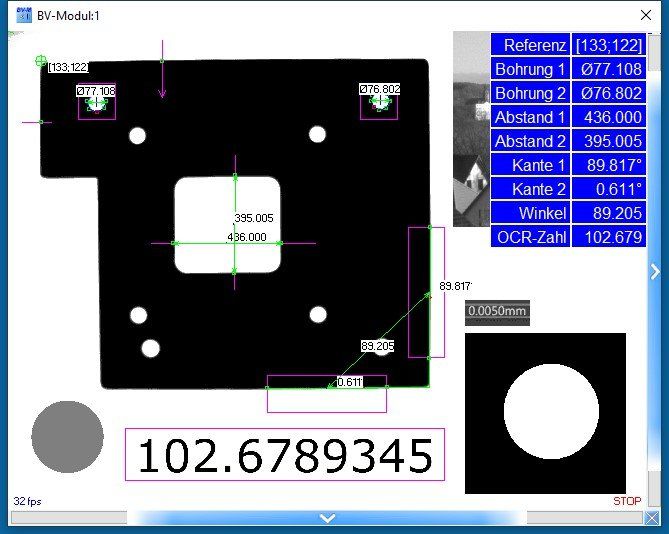Click the 0.0050mm resolution label
This screenshot has height=534, width=669.
click(x=497, y=311)
